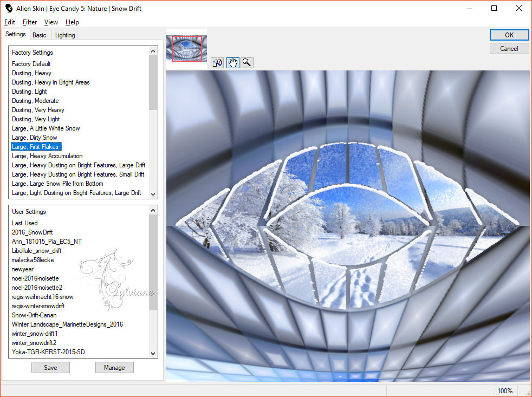The width and height of the screenshot is (532, 397).
Task: Select 'Dusting, Heavy' preset
Action: 31,73
